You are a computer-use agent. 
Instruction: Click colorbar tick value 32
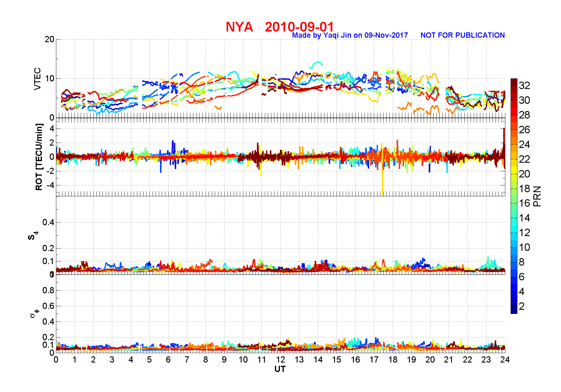[524, 85]
